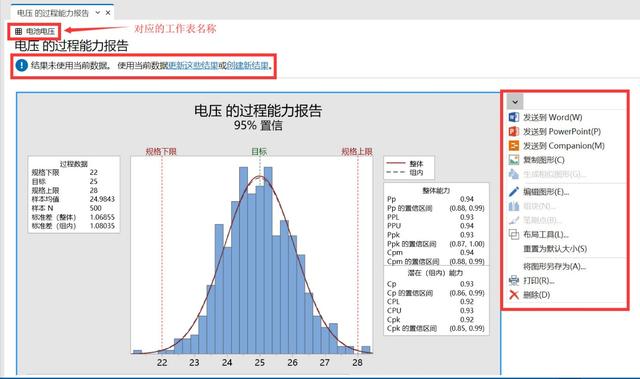Viewport: 640px width, 379px height.
Task: Click the blue info alert icon
Action: coord(22,65)
